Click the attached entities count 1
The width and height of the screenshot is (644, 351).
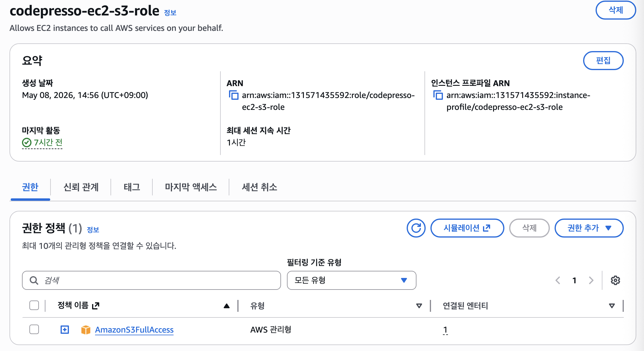[x=445, y=330]
